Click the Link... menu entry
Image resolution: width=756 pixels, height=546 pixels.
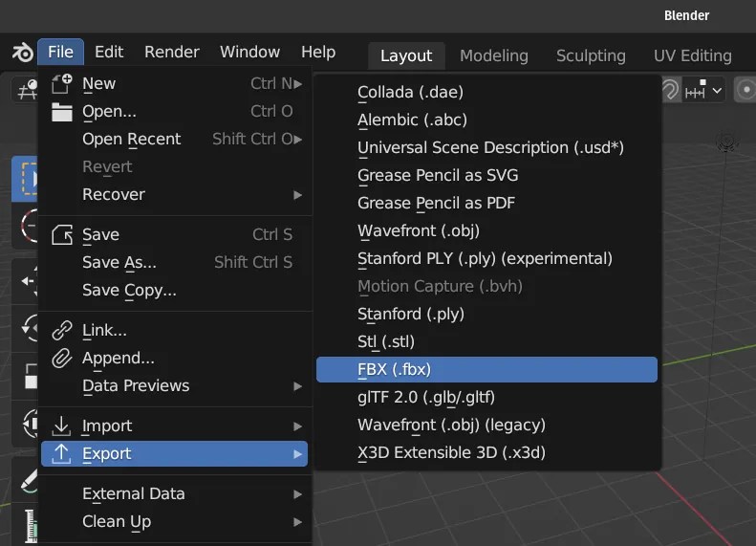(x=175, y=331)
